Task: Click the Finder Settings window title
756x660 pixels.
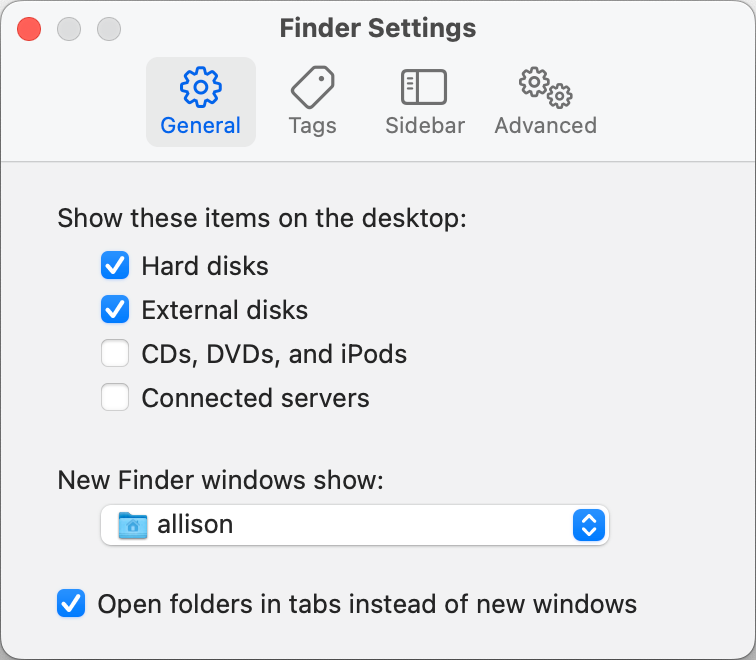Action: (x=378, y=28)
